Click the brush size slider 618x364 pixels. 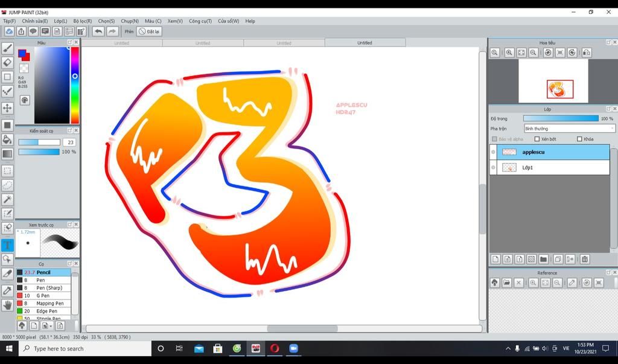coord(39,142)
